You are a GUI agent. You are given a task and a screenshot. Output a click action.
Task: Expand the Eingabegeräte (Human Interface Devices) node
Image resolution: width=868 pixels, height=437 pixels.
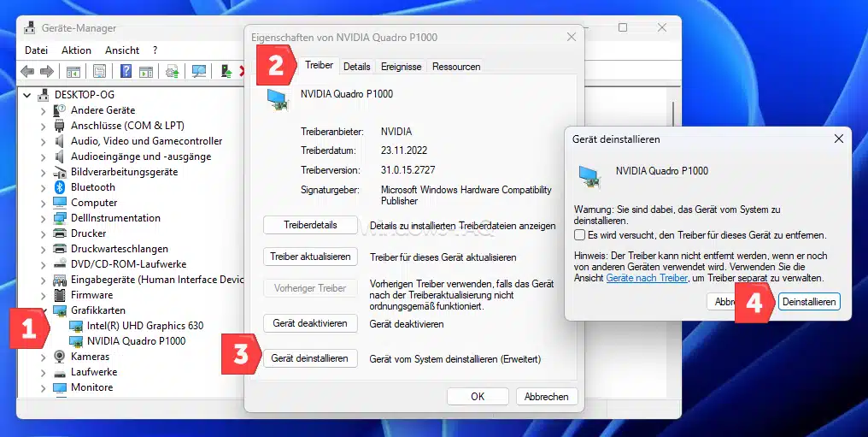[44, 281]
